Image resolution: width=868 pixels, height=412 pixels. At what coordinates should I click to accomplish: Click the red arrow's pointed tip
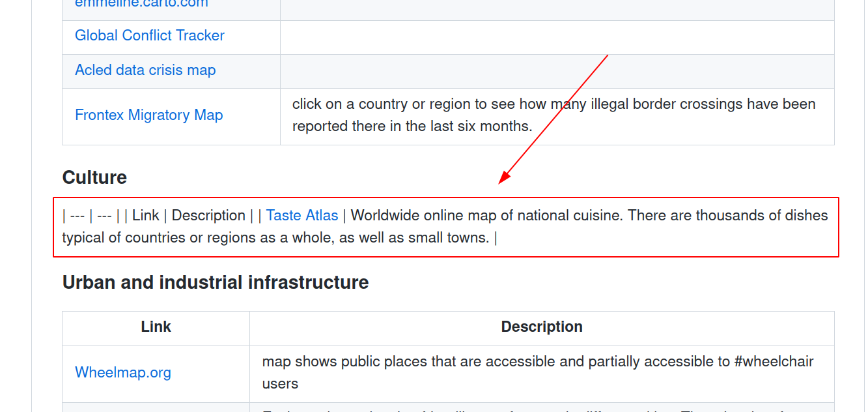point(500,183)
